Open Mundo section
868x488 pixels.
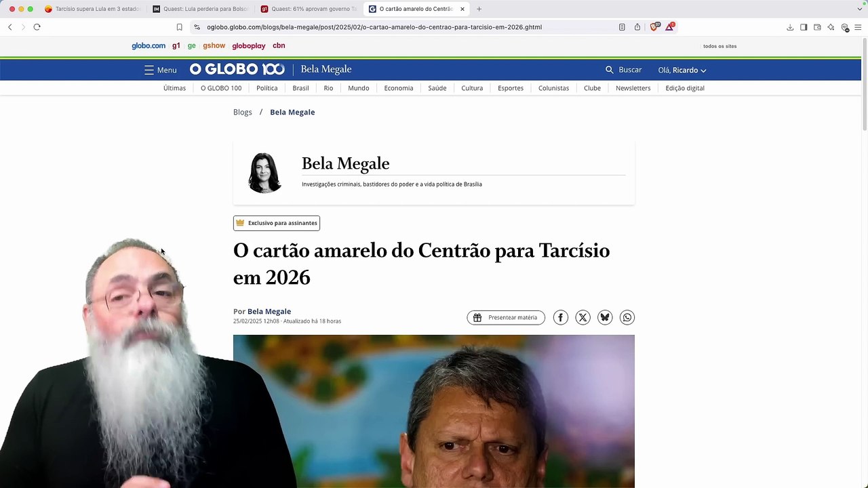pyautogui.click(x=359, y=88)
